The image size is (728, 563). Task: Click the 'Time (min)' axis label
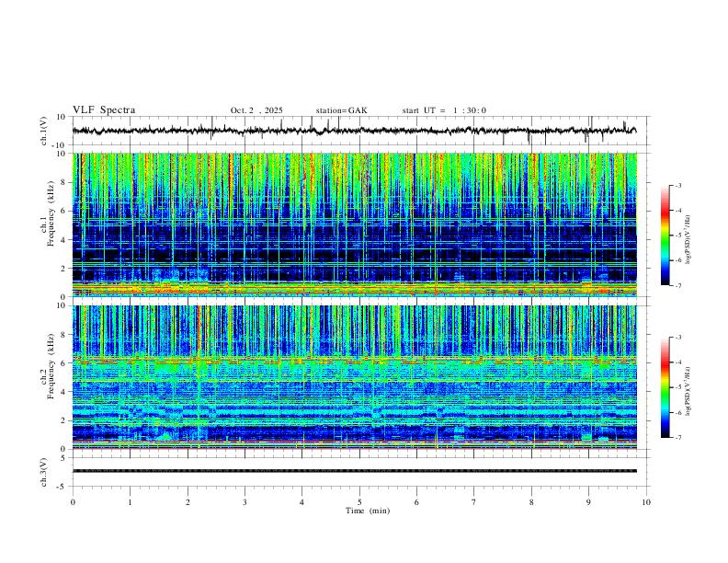click(368, 511)
